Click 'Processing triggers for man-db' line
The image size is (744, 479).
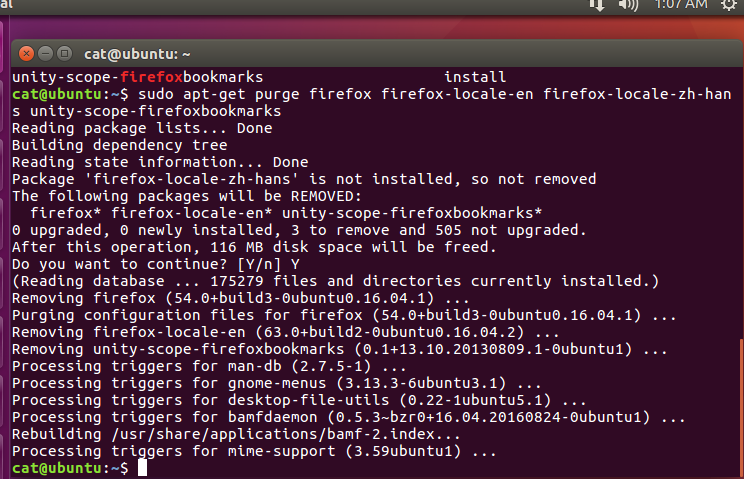point(209,367)
